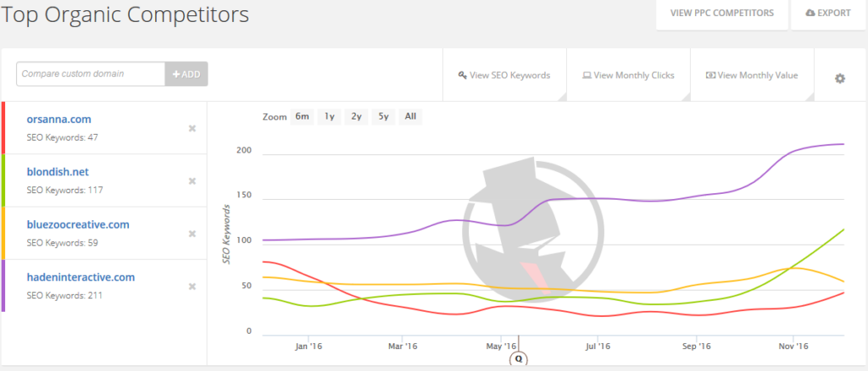This screenshot has height=371, width=868.
Task: Set chart zoom to 6m
Action: [x=302, y=117]
